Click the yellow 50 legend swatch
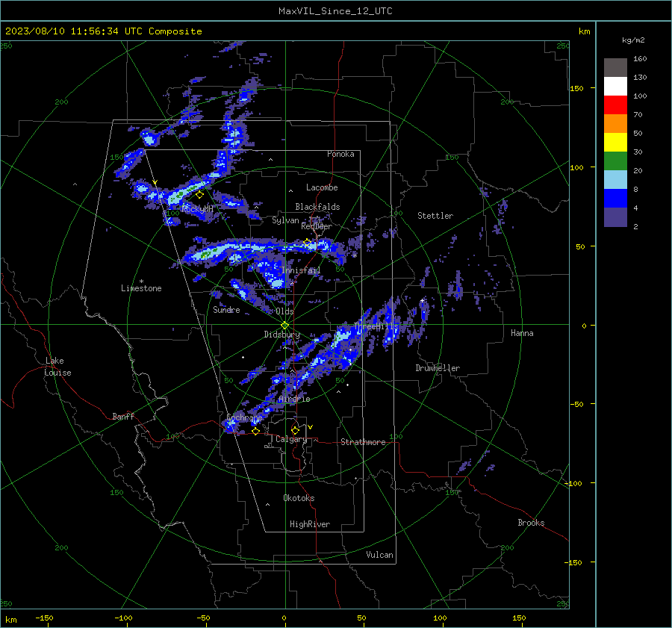The image size is (672, 628). [615, 143]
